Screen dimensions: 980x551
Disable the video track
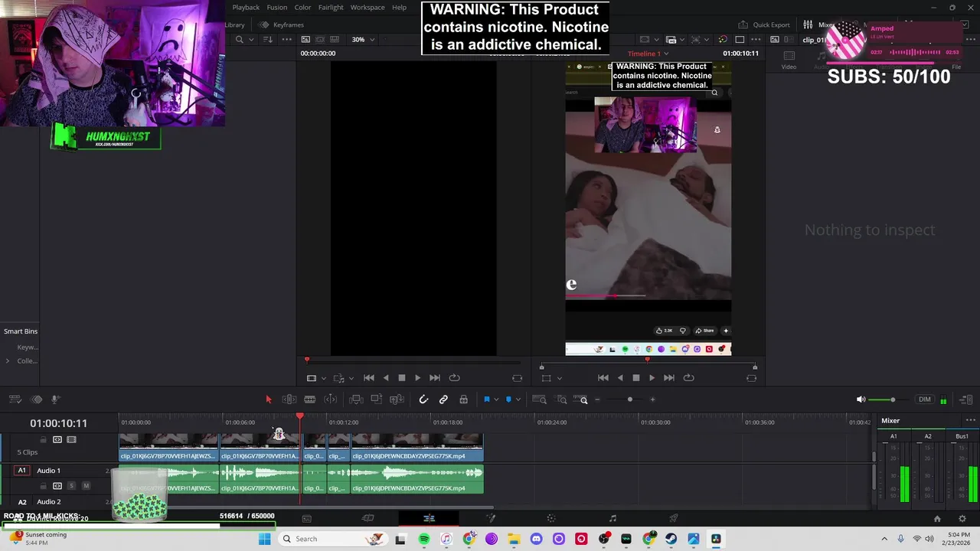point(71,440)
